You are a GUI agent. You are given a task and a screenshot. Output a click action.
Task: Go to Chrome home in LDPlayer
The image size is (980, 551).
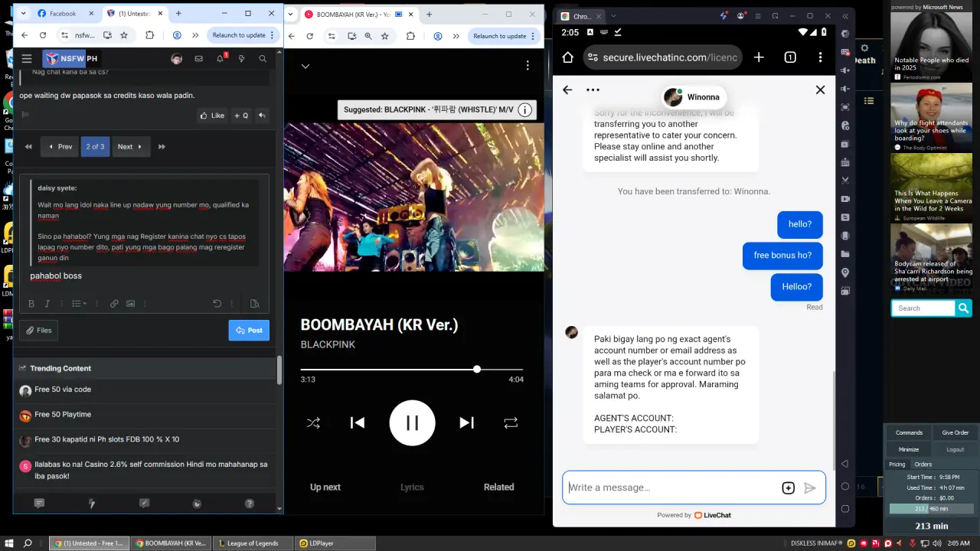tap(567, 57)
